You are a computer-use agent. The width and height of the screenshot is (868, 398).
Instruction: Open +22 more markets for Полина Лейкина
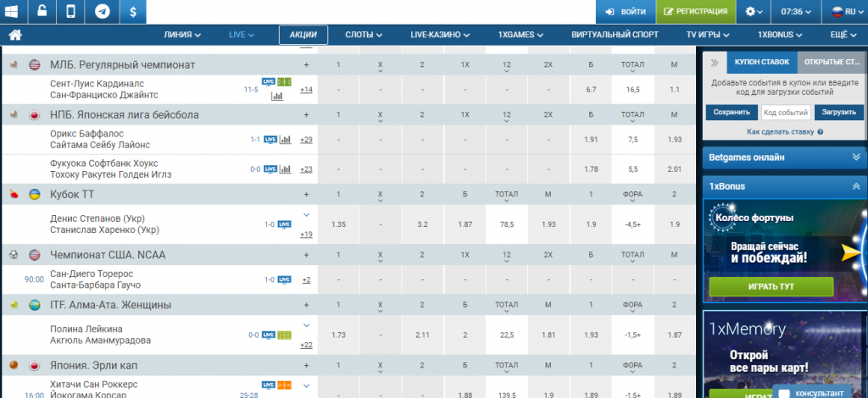tap(306, 345)
